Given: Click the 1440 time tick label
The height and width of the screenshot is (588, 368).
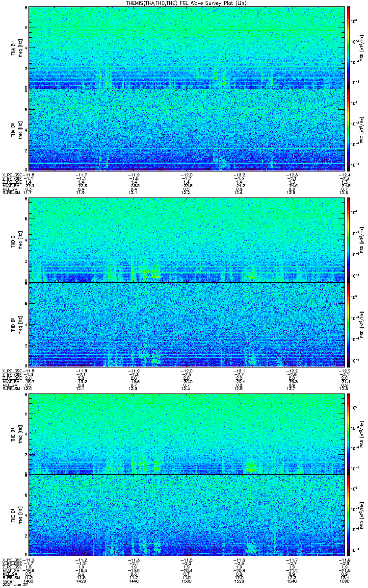Looking at the screenshot, I should 133,581.
